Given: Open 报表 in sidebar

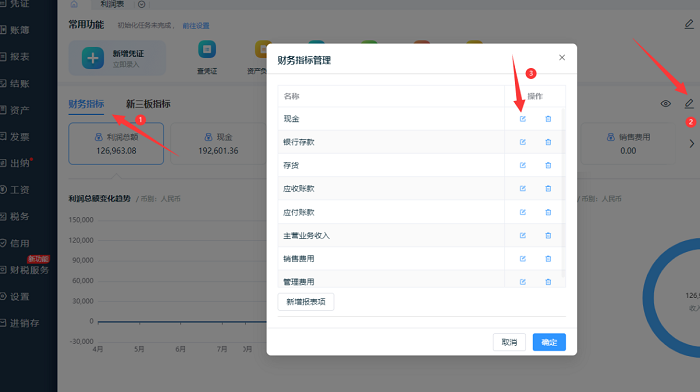Looking at the screenshot, I should 20,57.
